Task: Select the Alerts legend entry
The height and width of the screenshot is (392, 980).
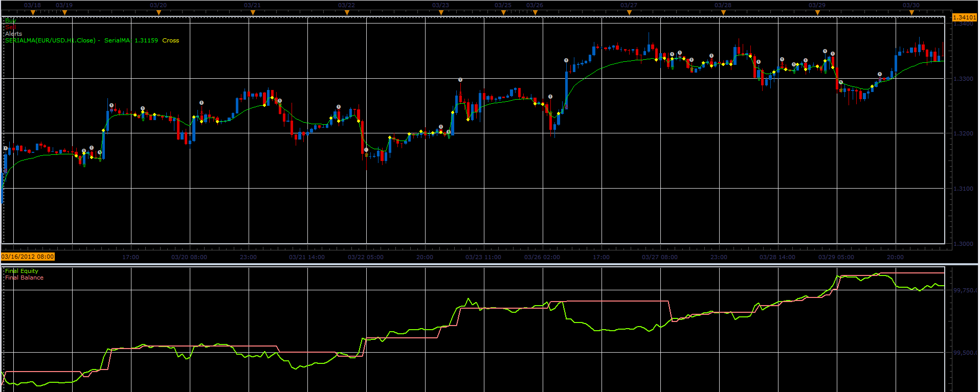Action: click(x=14, y=34)
